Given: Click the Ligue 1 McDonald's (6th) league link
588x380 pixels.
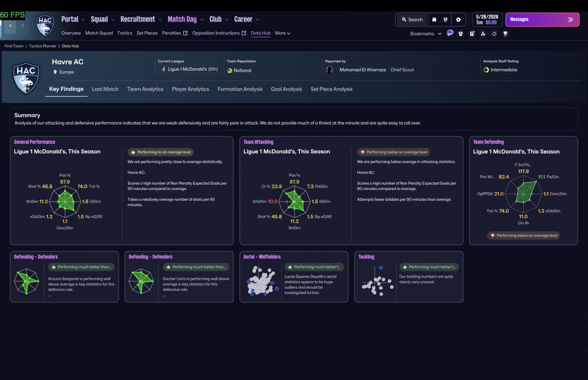Looking at the screenshot, I should [189, 69].
